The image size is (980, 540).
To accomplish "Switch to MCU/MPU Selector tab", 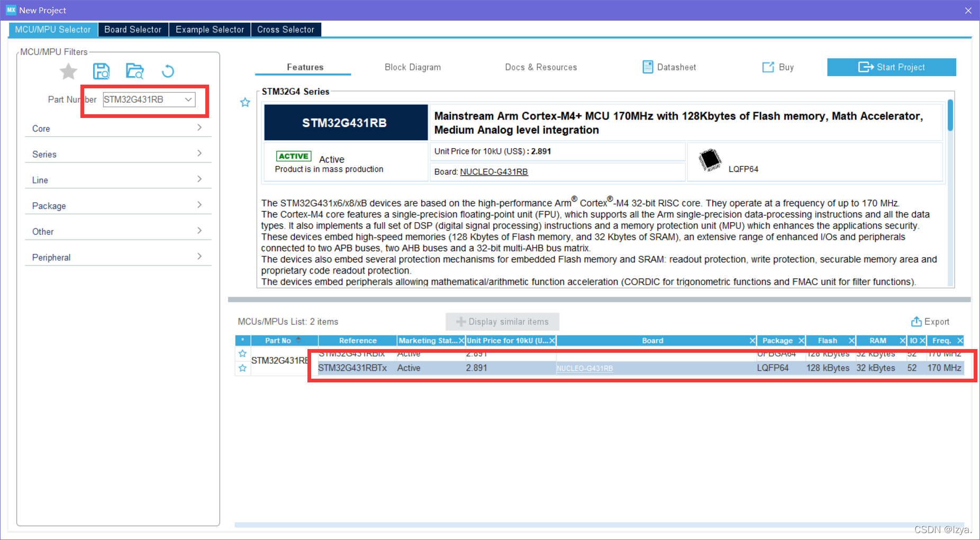I will (x=53, y=30).
